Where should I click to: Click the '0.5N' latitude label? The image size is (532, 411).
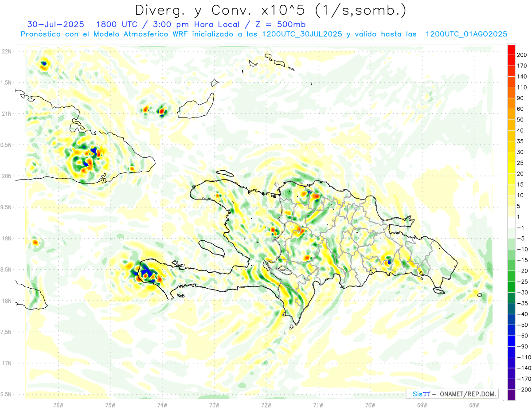[x=7, y=145]
